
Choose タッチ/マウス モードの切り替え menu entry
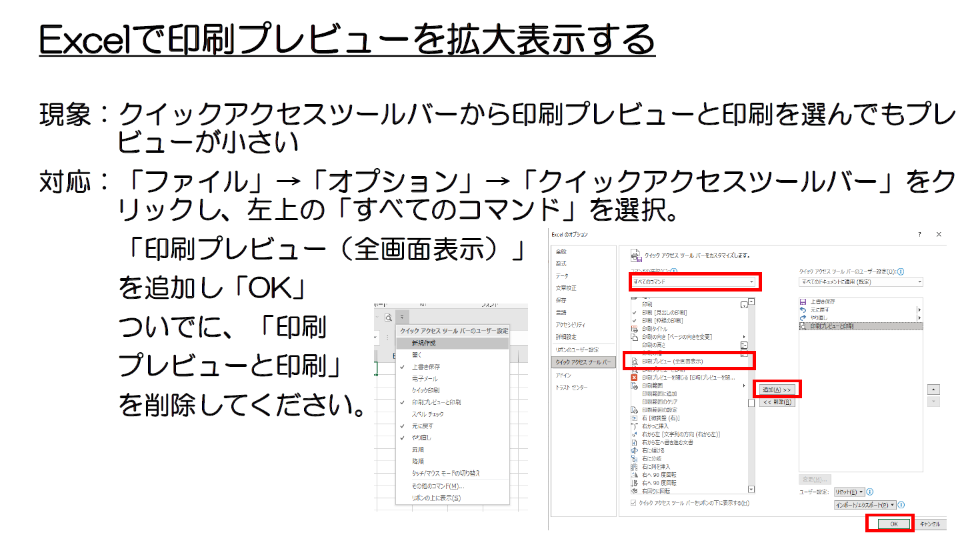click(452, 473)
